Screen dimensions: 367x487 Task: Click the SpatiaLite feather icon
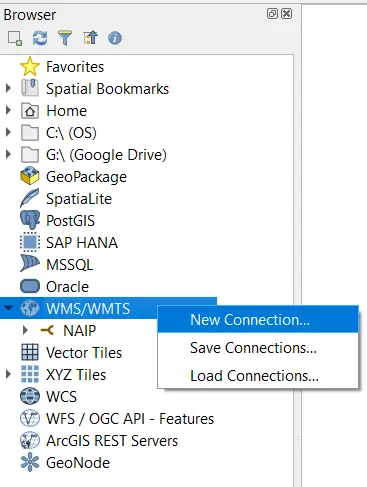pyautogui.click(x=30, y=198)
